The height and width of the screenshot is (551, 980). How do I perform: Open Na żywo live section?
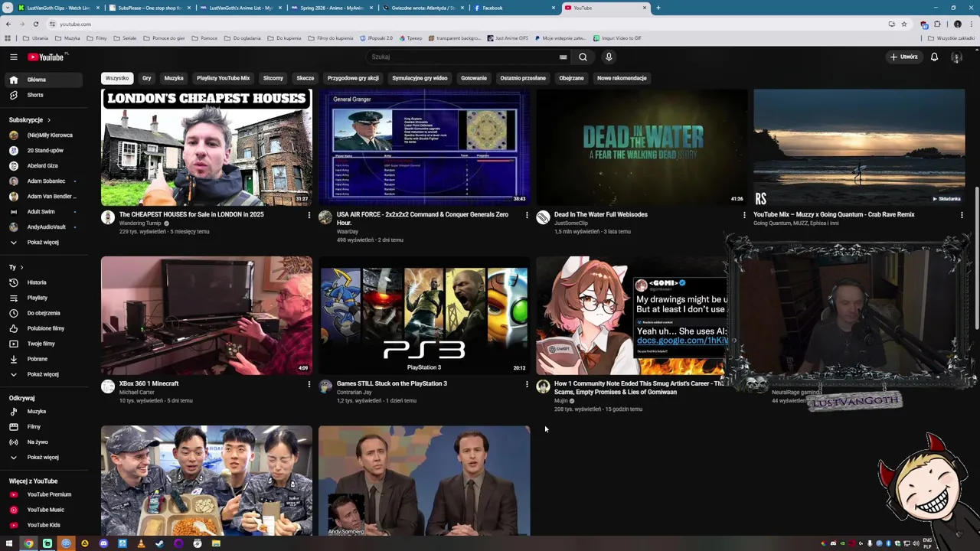(44, 442)
